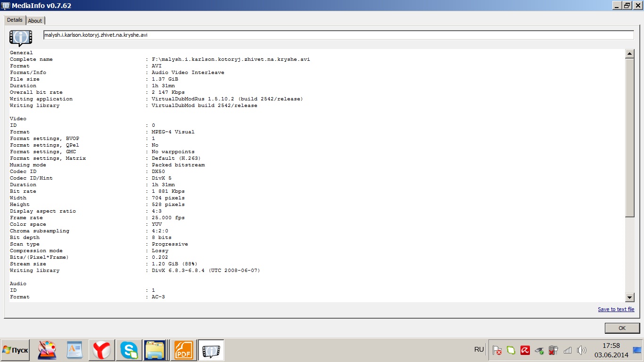Image resolution: width=644 pixels, height=362 pixels.
Task: Click the '4:2:0' chroma subsampling value
Action: [x=160, y=231]
